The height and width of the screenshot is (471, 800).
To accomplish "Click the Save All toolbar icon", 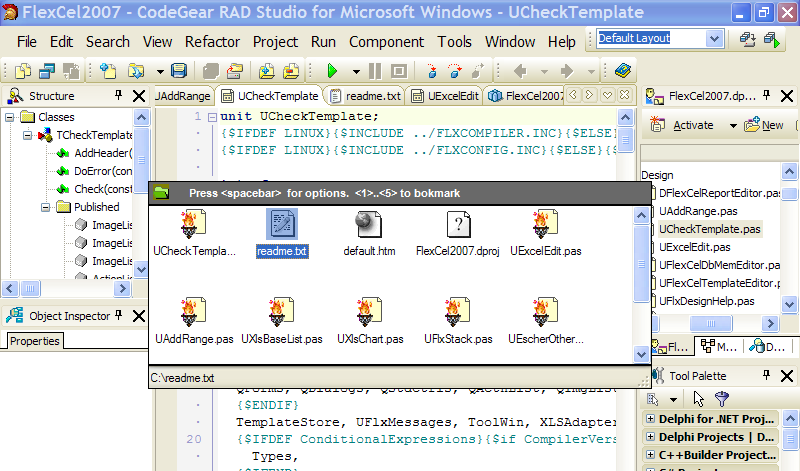I will pos(210,71).
